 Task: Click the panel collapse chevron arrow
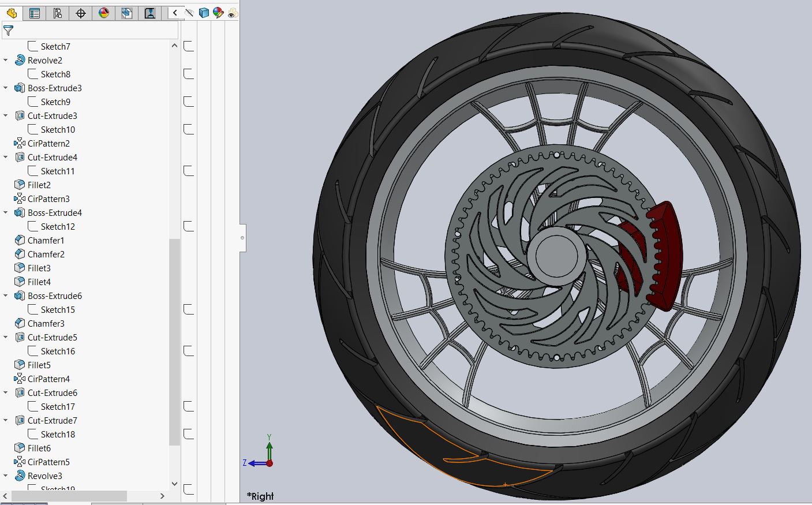point(175,12)
